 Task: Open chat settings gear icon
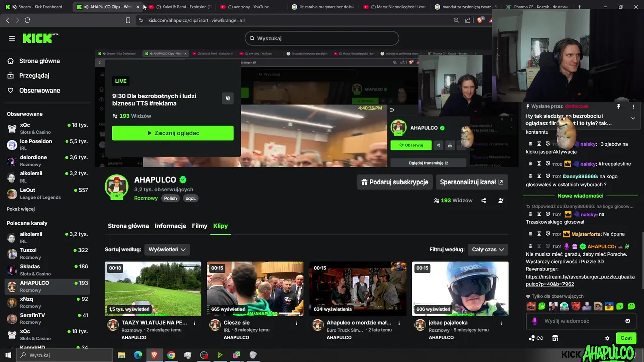click(x=607, y=338)
